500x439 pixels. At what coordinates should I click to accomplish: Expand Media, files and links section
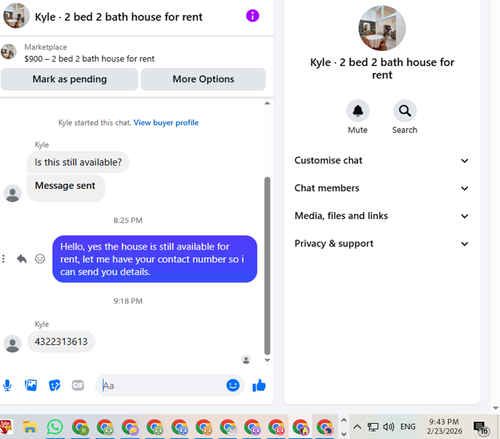pos(382,216)
